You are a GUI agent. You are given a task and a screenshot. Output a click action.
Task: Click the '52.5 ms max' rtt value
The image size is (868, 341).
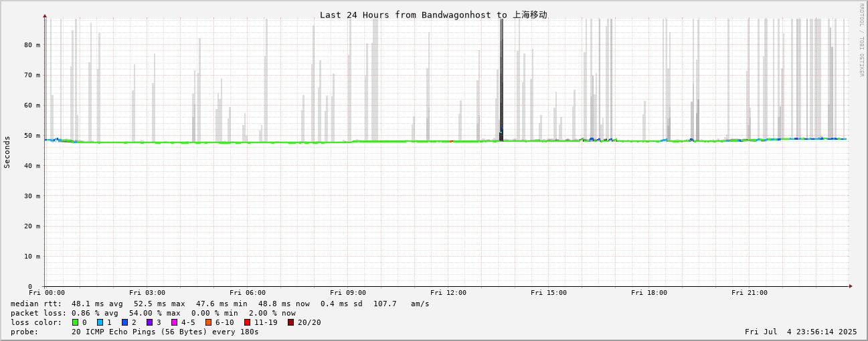click(x=159, y=304)
